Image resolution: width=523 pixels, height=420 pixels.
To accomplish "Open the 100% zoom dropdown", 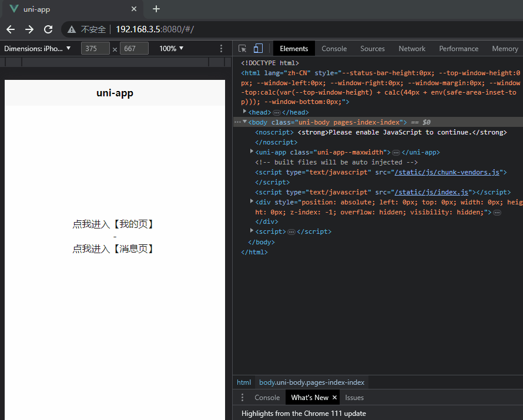I will pos(172,49).
